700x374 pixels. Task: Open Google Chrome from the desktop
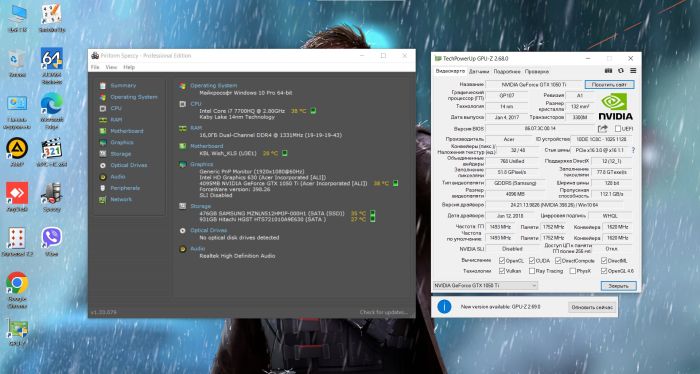pos(17,290)
